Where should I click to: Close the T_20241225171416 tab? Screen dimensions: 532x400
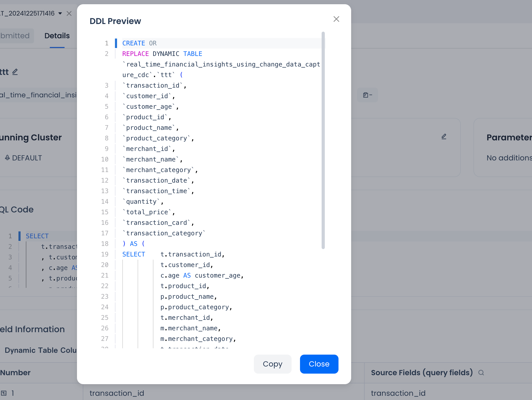click(69, 13)
